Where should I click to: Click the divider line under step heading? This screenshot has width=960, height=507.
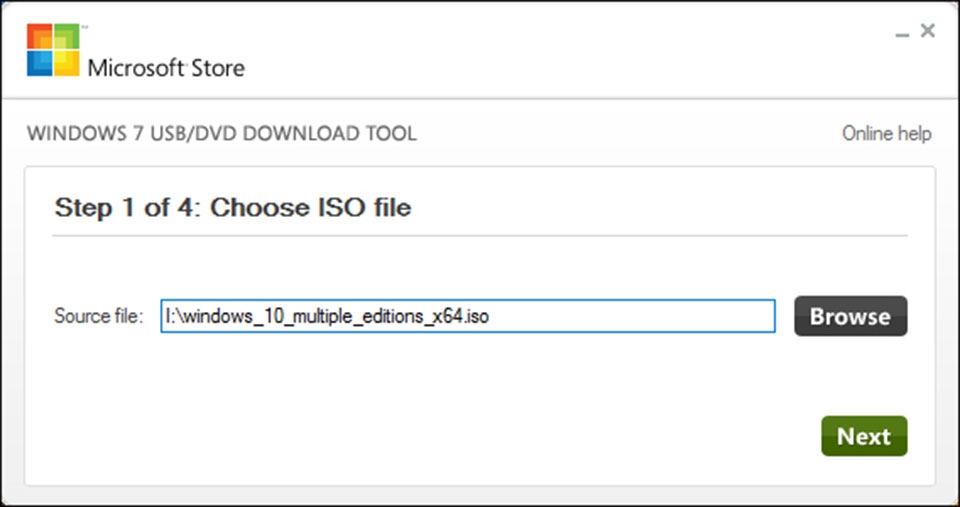click(480, 235)
